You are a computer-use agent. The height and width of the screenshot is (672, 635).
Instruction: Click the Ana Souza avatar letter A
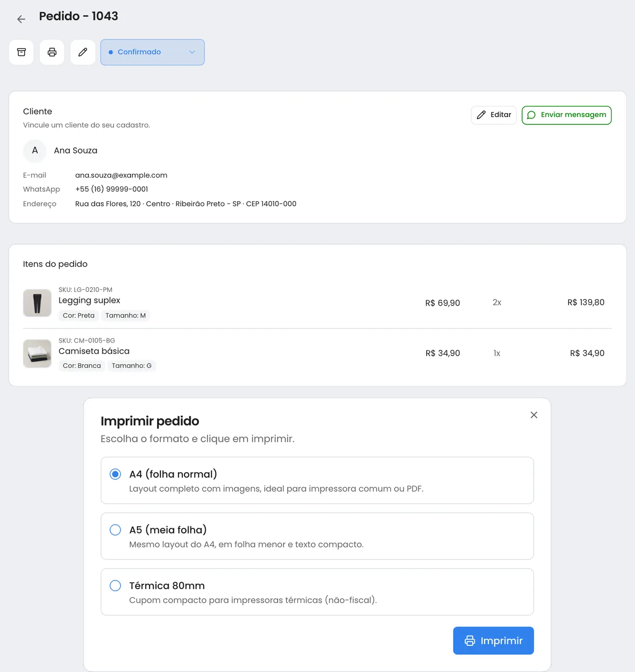pos(35,150)
